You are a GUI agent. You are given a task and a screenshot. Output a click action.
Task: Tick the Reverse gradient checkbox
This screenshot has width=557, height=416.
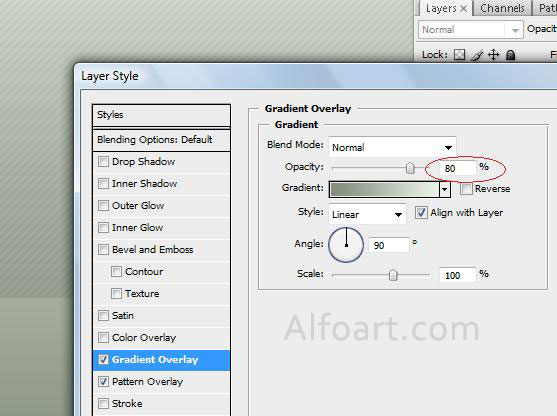click(x=466, y=189)
